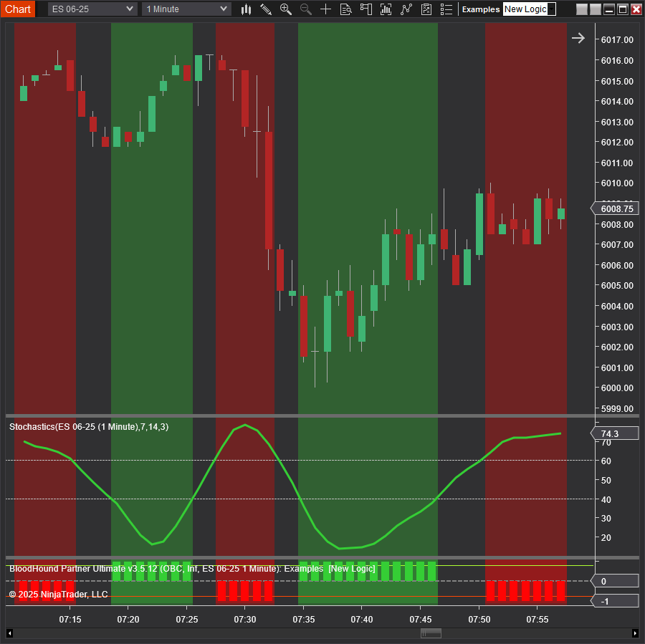Enable the crosshair cursor tool

(x=326, y=9)
